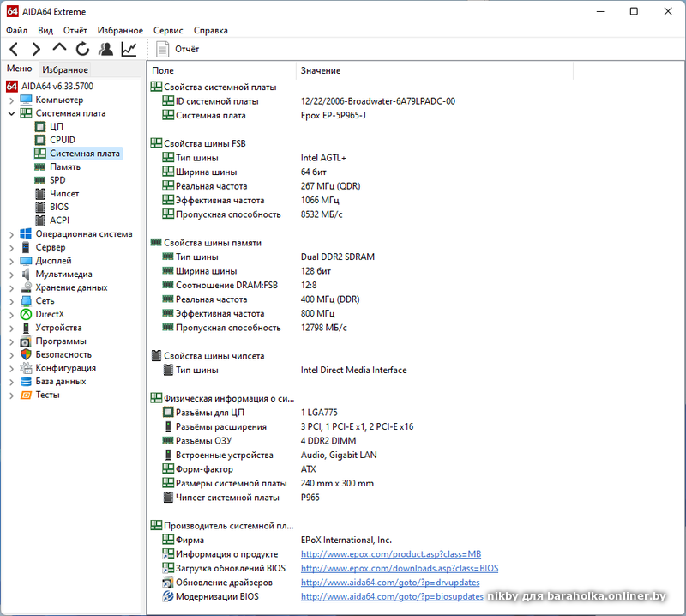686x616 pixels.
Task: Open the aida64.com biosupdates link
Action: (x=392, y=596)
